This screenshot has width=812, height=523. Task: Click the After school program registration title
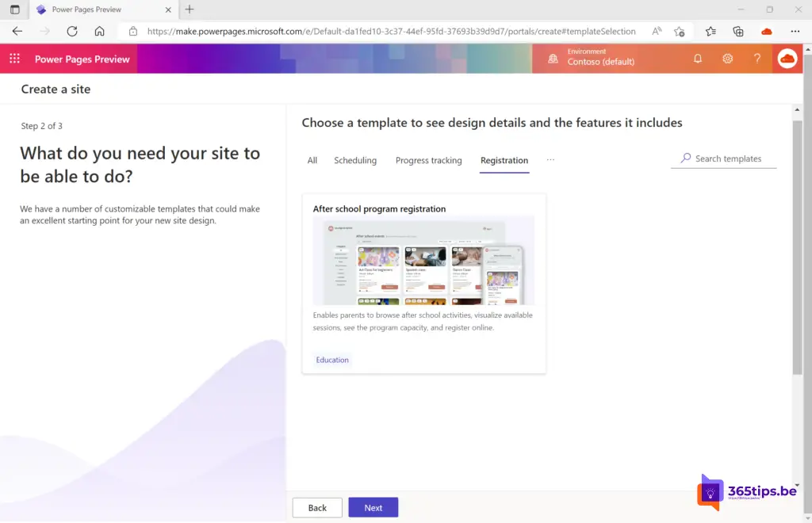click(x=379, y=208)
